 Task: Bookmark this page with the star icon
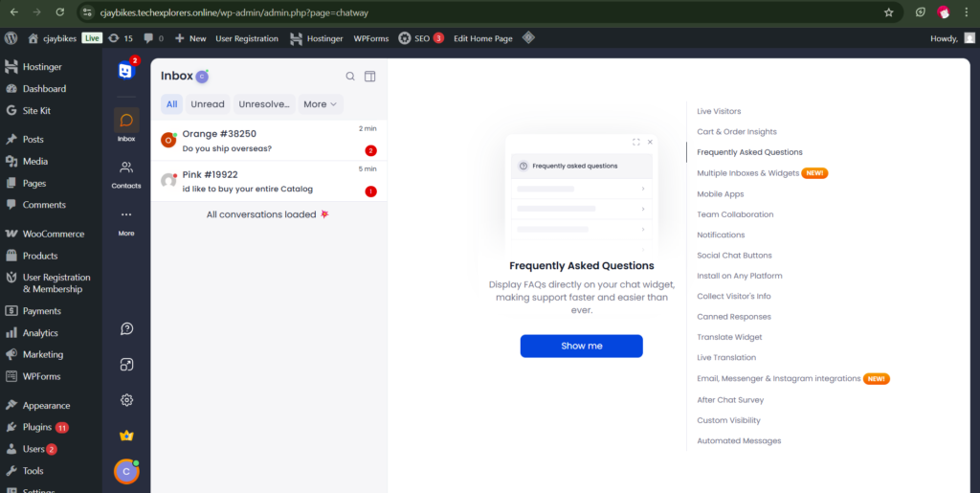click(x=888, y=12)
